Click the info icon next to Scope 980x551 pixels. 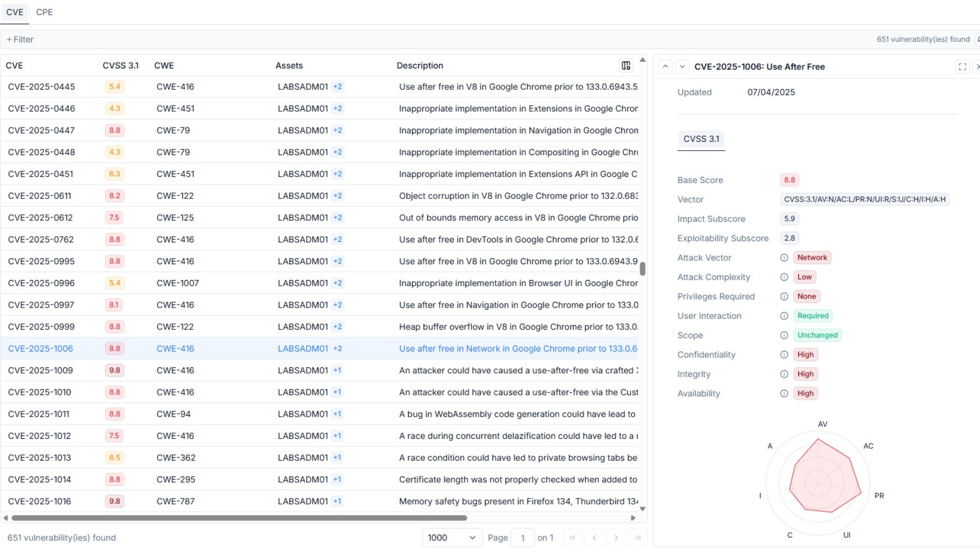click(785, 335)
